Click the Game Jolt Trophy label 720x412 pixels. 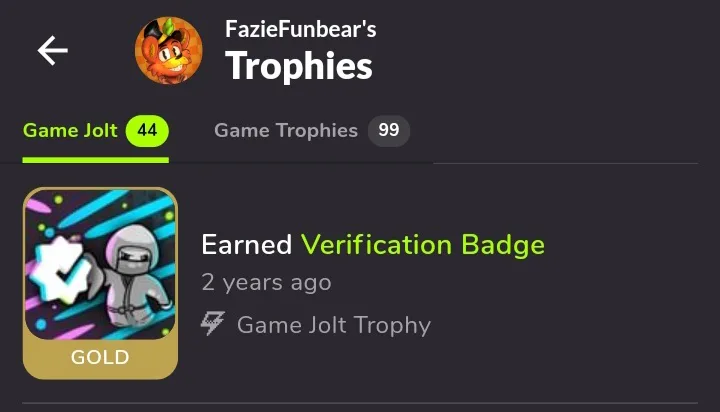[334, 325]
